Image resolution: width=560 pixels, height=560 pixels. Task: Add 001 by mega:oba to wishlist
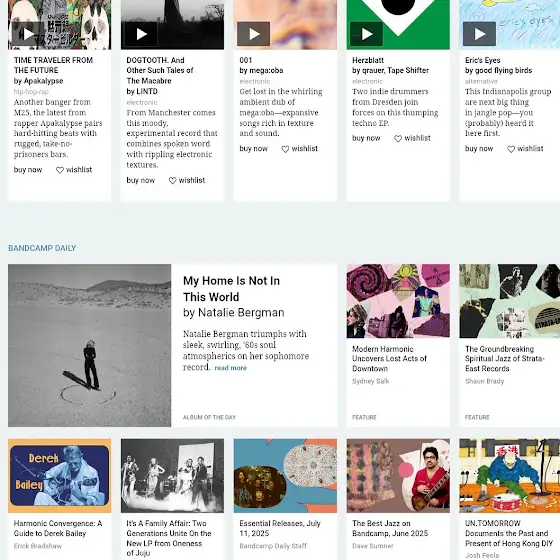[x=300, y=149]
